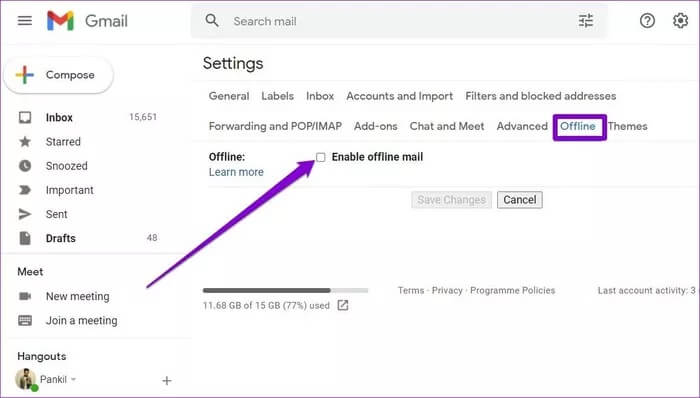This screenshot has width=700, height=398.
Task: Select the Offline tab
Action: 578,126
